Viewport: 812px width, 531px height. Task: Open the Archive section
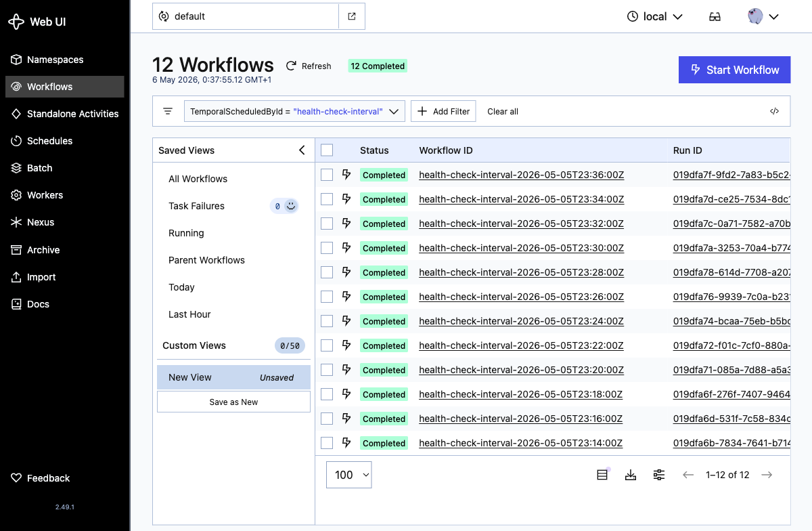[x=64, y=250]
